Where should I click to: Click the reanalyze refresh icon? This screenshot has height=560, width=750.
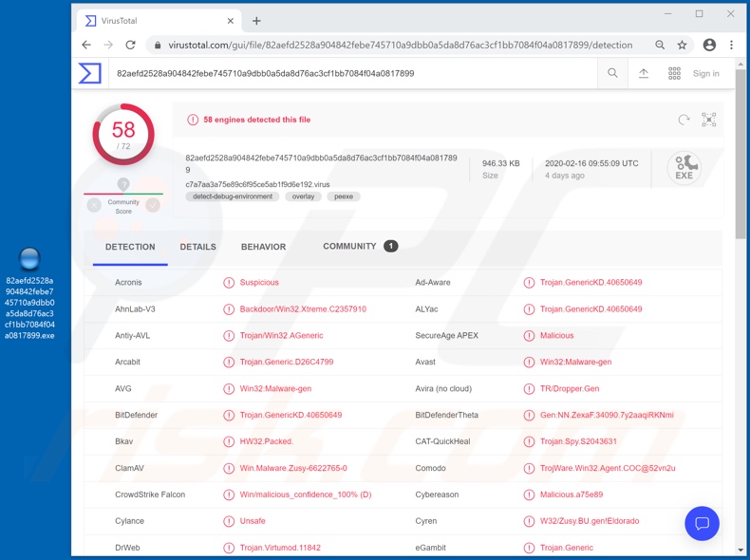pyautogui.click(x=684, y=120)
